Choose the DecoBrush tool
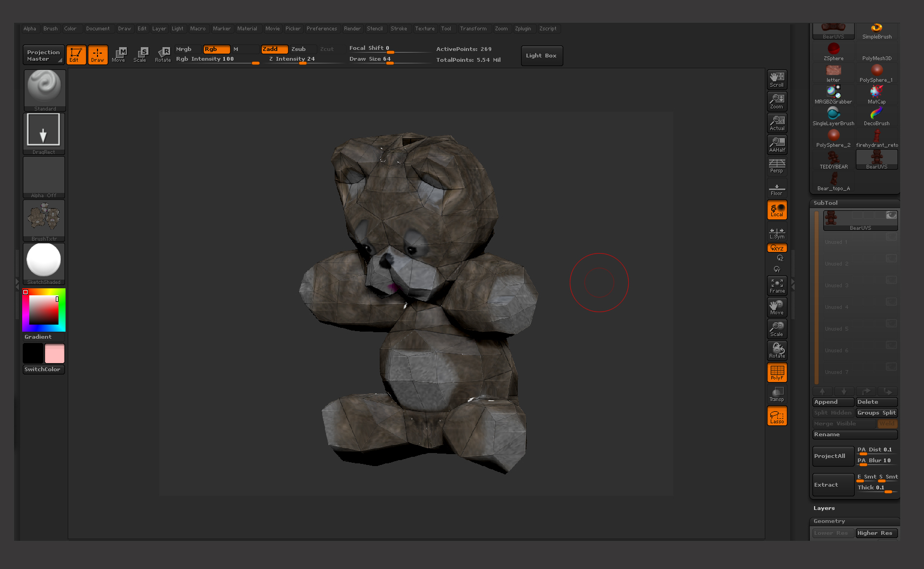Screen dimensions: 924x569 (x=876, y=117)
